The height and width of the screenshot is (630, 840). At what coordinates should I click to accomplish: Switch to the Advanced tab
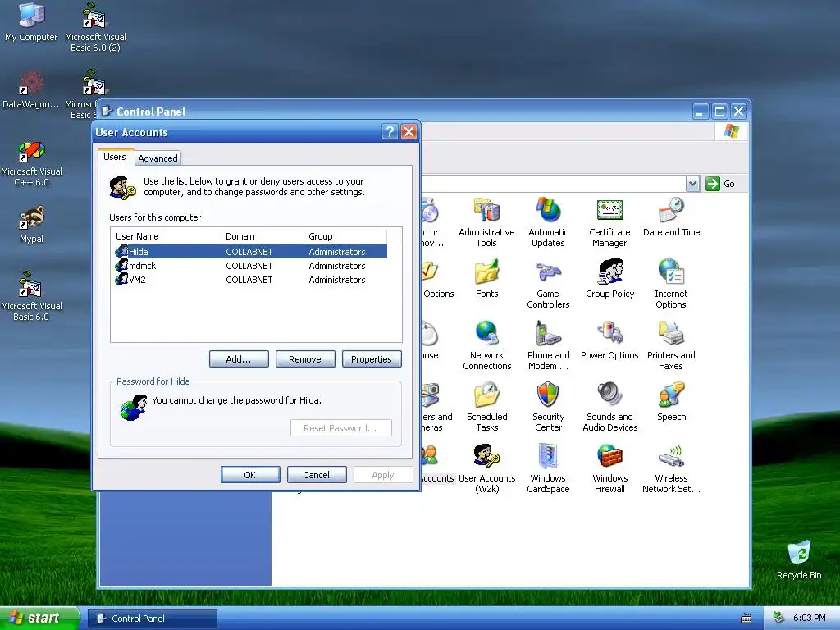click(157, 158)
